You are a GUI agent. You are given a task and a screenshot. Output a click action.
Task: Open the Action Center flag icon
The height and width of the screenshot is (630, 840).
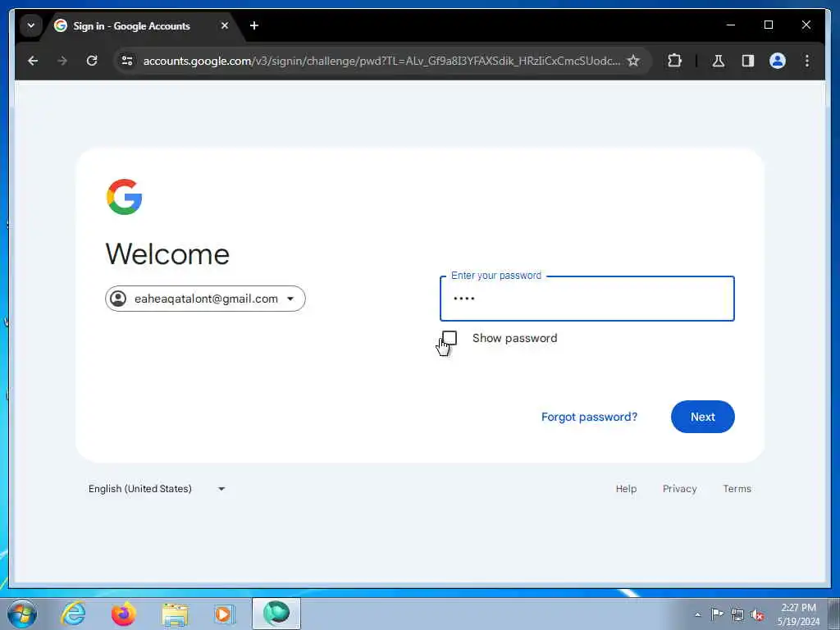click(x=717, y=614)
